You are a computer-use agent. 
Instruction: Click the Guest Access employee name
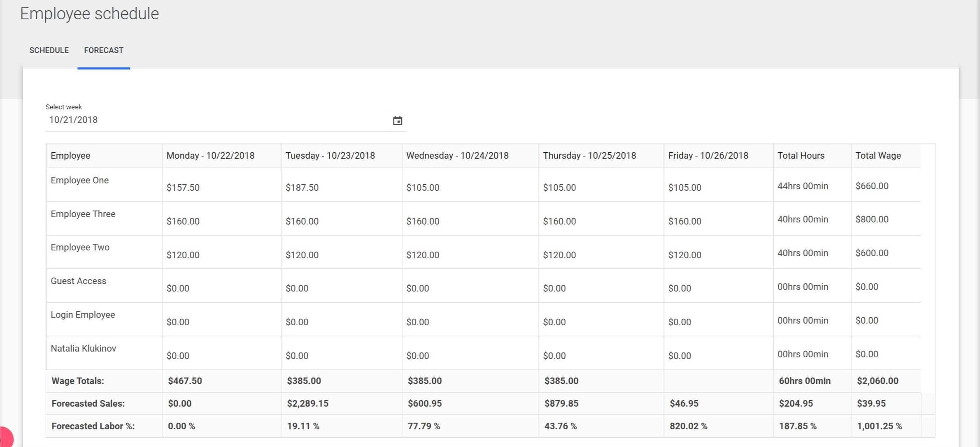point(78,281)
